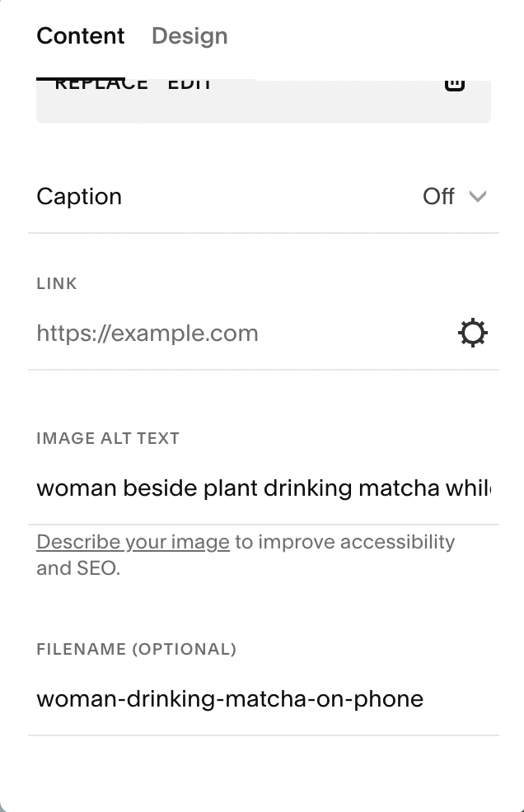Click into the image alt text field
This screenshot has height=812, width=524.
click(264, 488)
